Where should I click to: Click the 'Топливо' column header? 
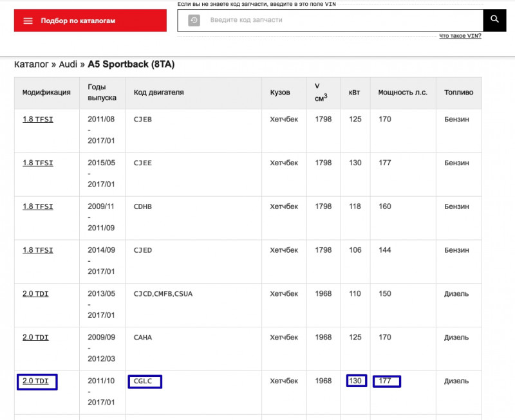pyautogui.click(x=458, y=93)
